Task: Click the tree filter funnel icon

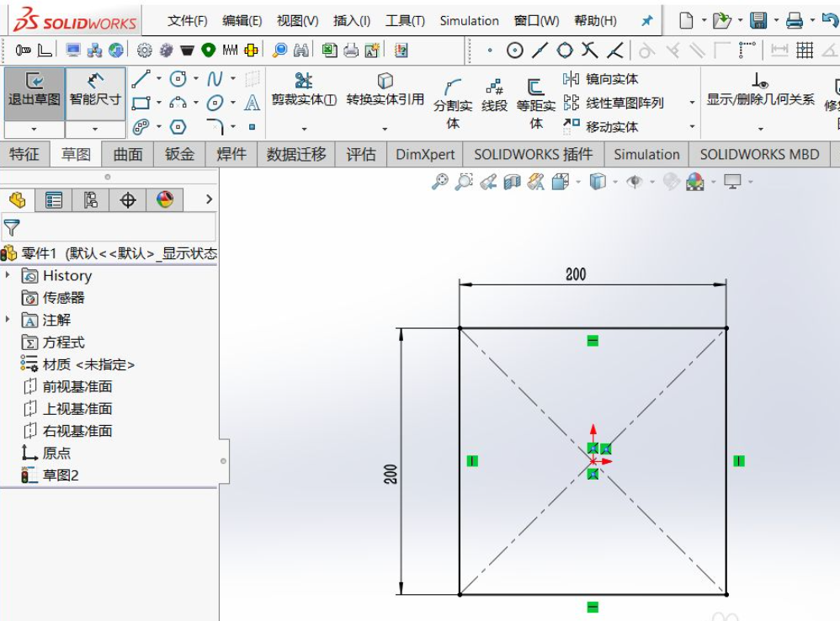Action: (x=12, y=227)
